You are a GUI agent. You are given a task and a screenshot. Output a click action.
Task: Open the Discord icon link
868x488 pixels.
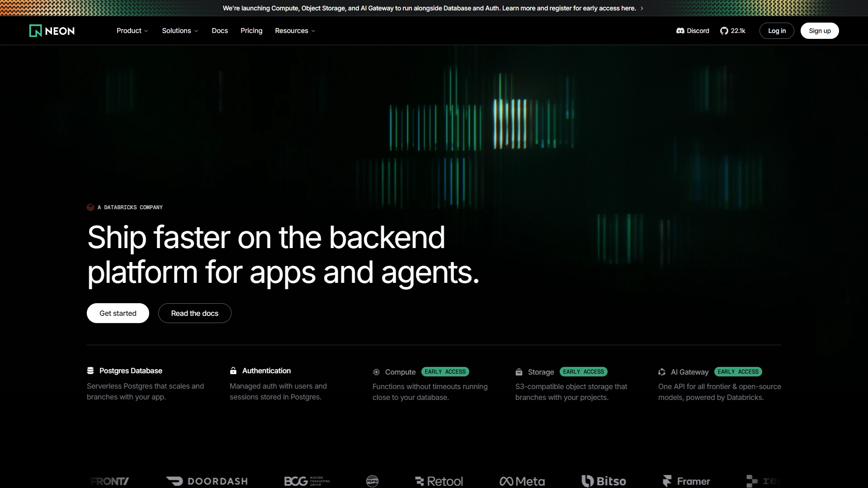[x=680, y=31]
